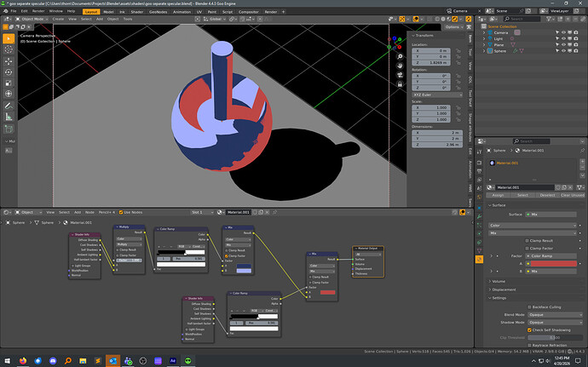588x367 pixels.
Task: Select the Move tool in viewport toolbar
Action: (9, 60)
